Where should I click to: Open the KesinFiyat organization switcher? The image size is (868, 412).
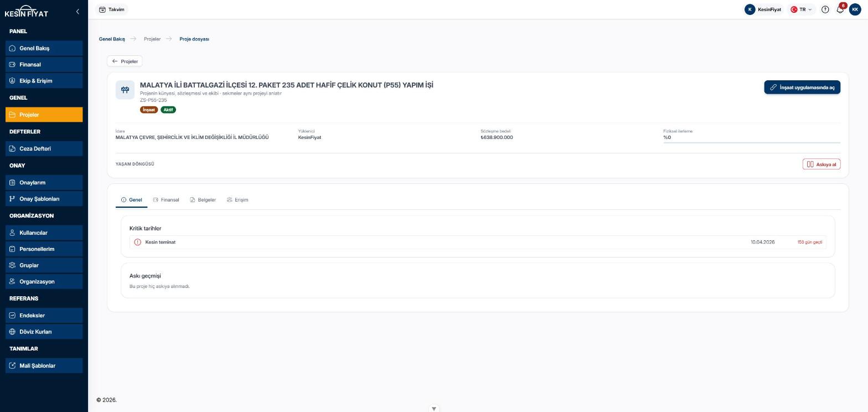(763, 9)
